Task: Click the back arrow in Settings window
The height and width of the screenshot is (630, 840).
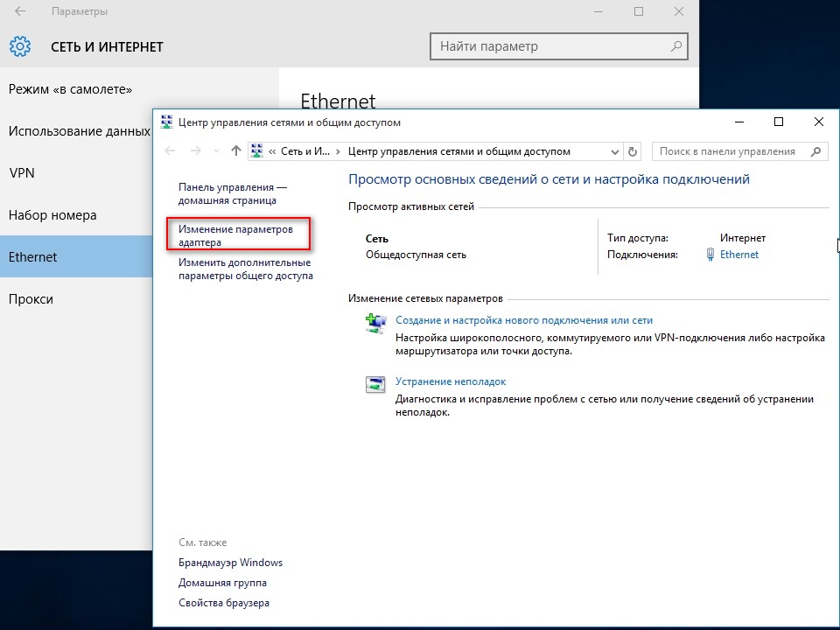Action: [x=20, y=11]
